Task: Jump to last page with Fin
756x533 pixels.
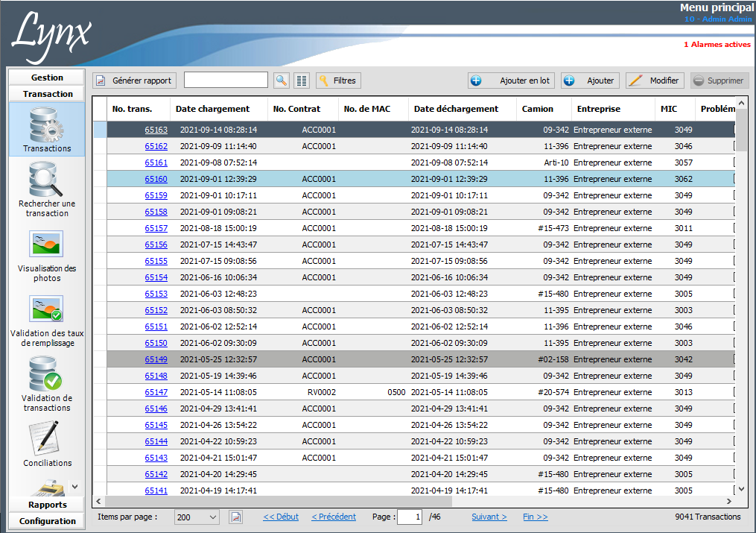Action: click(x=536, y=517)
